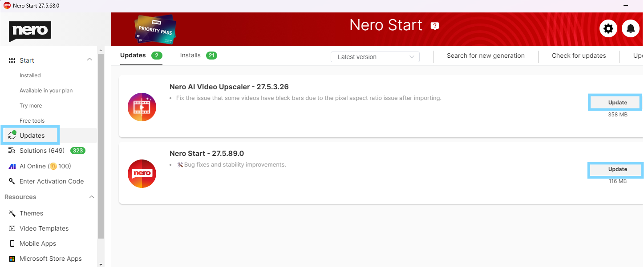Viewport: 644px width, 267px height.
Task: Click the Updates refresh icon in sidebar
Action: (12, 135)
